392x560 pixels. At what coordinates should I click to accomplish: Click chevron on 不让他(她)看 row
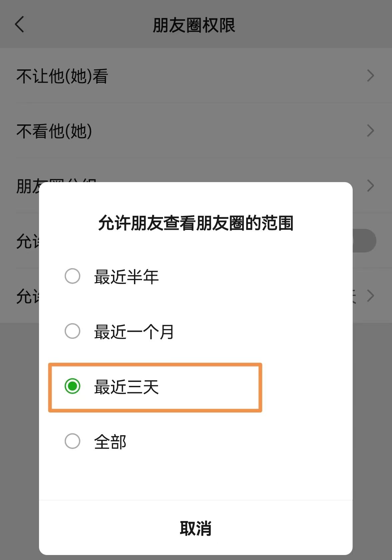370,76
